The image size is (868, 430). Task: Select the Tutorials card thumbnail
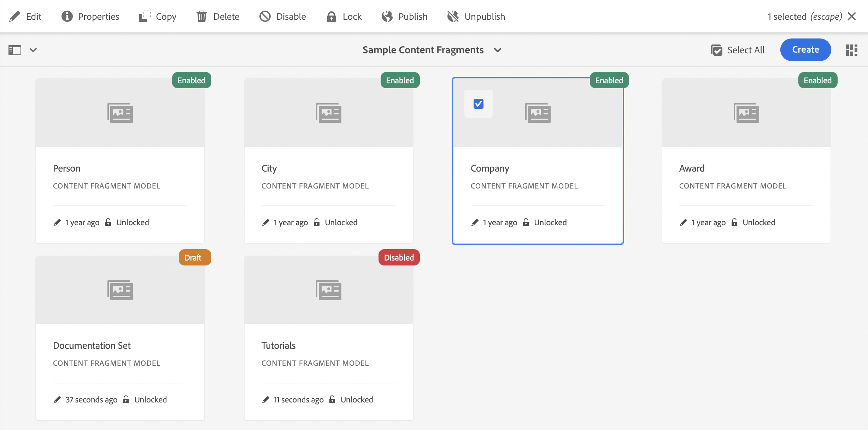328,290
